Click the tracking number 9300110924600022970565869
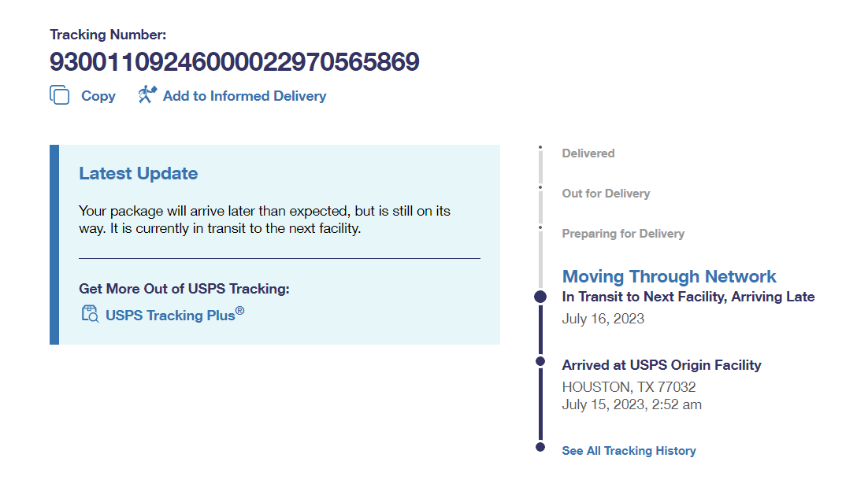 tap(235, 61)
